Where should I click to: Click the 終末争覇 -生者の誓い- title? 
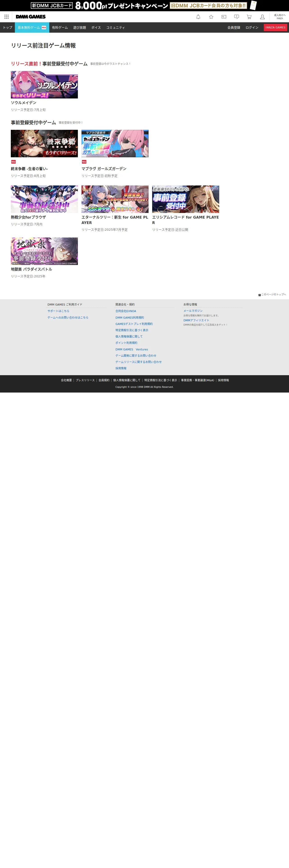29,169
